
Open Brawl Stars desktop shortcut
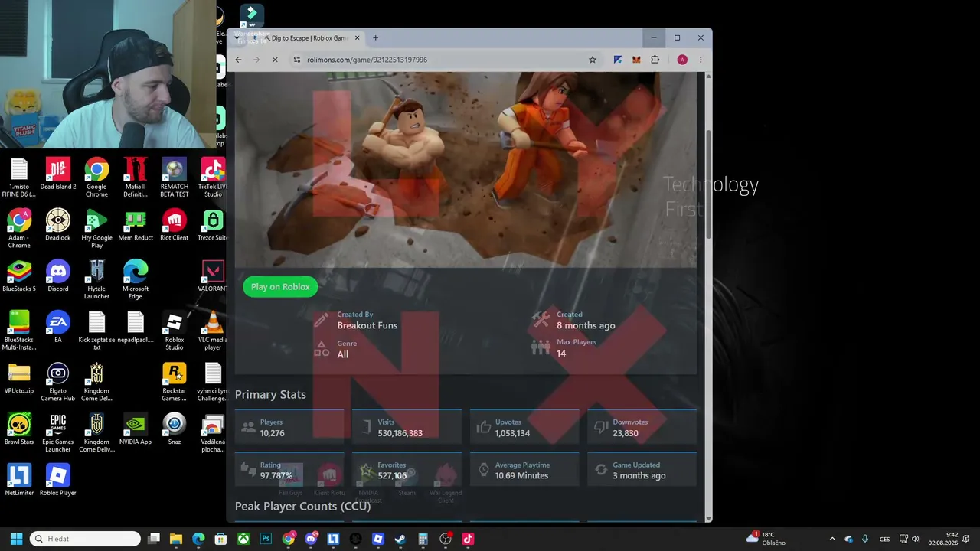tap(19, 429)
